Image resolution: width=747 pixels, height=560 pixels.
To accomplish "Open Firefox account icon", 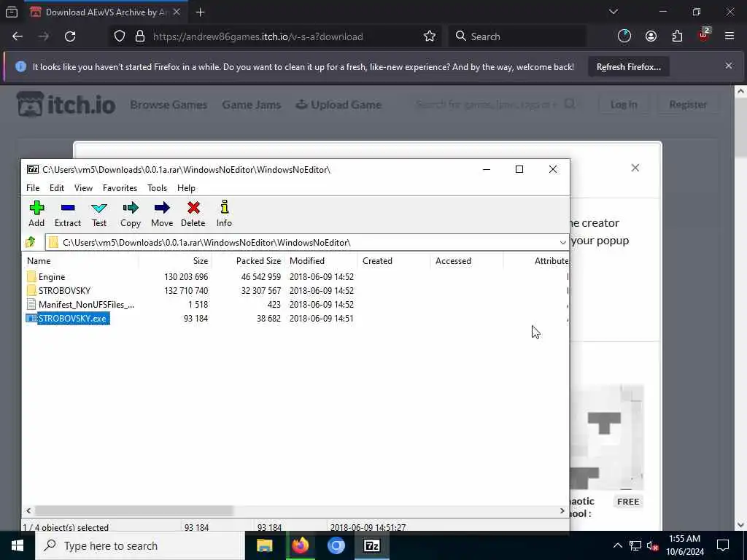I will [x=651, y=36].
